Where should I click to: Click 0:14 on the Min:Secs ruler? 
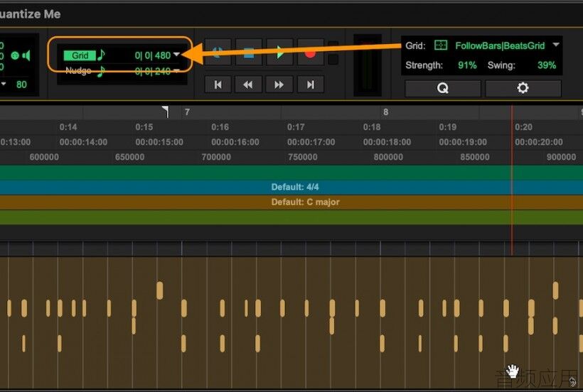pyautogui.click(x=68, y=127)
